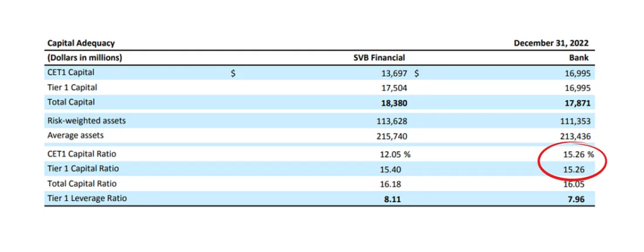The height and width of the screenshot is (252, 644).
Task: Click 'CET1 Capital' label in the 13,697 row
Action: (x=70, y=72)
